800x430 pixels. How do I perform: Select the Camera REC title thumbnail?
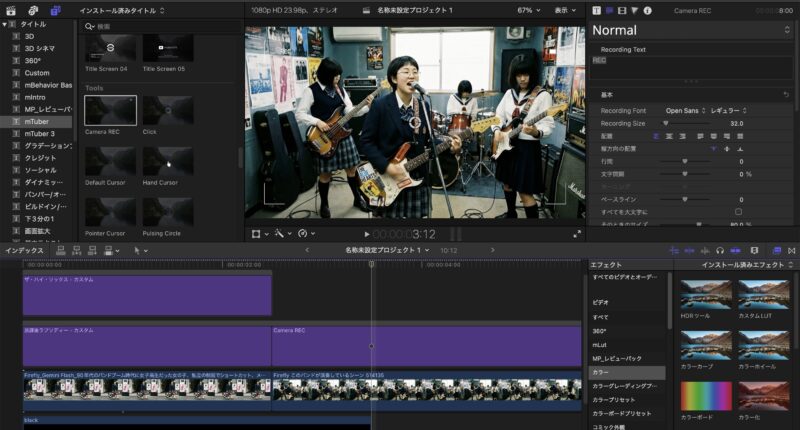[110, 110]
